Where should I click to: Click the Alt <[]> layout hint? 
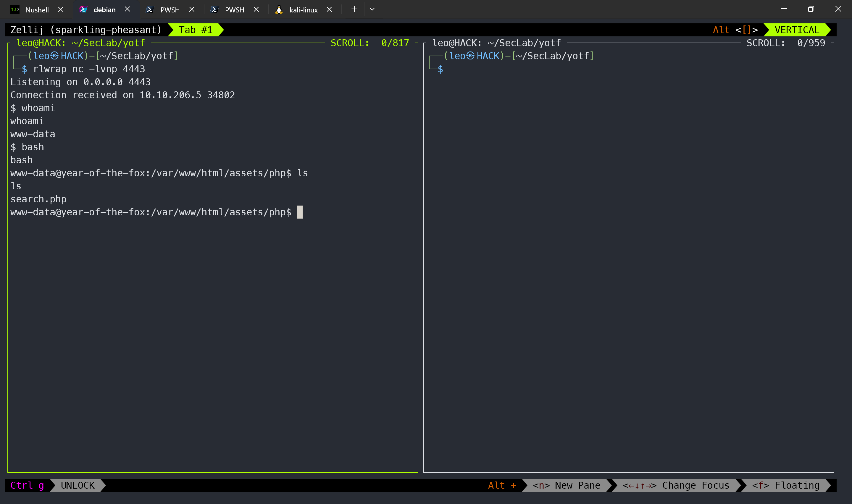[x=735, y=30]
